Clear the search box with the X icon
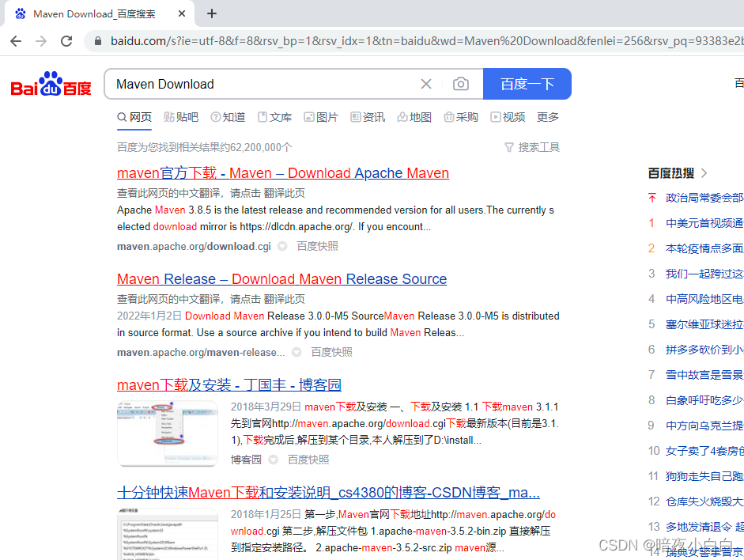Viewport: 744px width, 560px height. pos(426,84)
